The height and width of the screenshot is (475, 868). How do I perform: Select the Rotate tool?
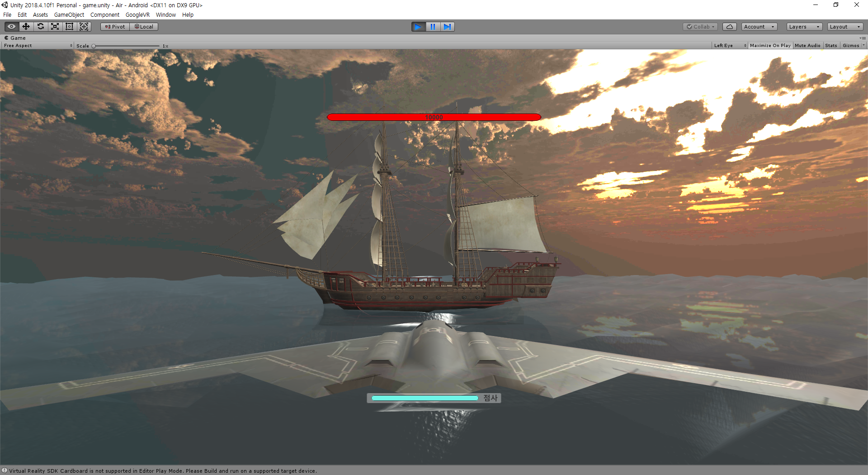40,26
